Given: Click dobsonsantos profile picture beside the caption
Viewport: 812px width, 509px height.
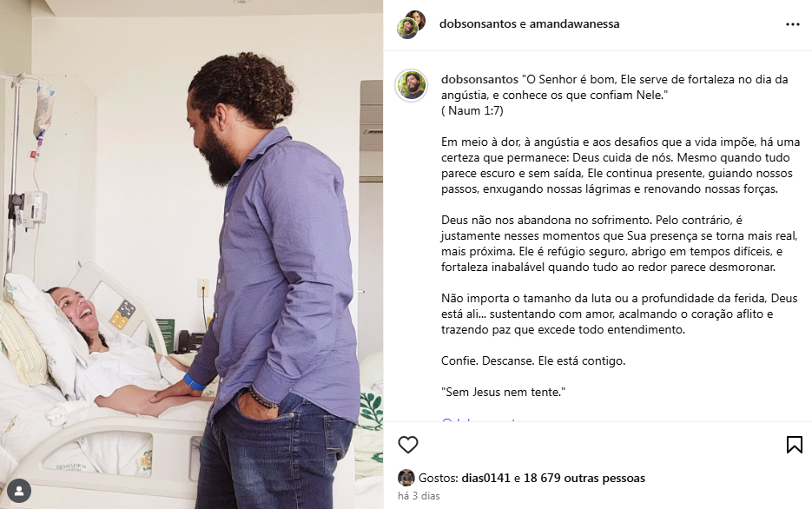Looking at the screenshot, I should click(412, 85).
